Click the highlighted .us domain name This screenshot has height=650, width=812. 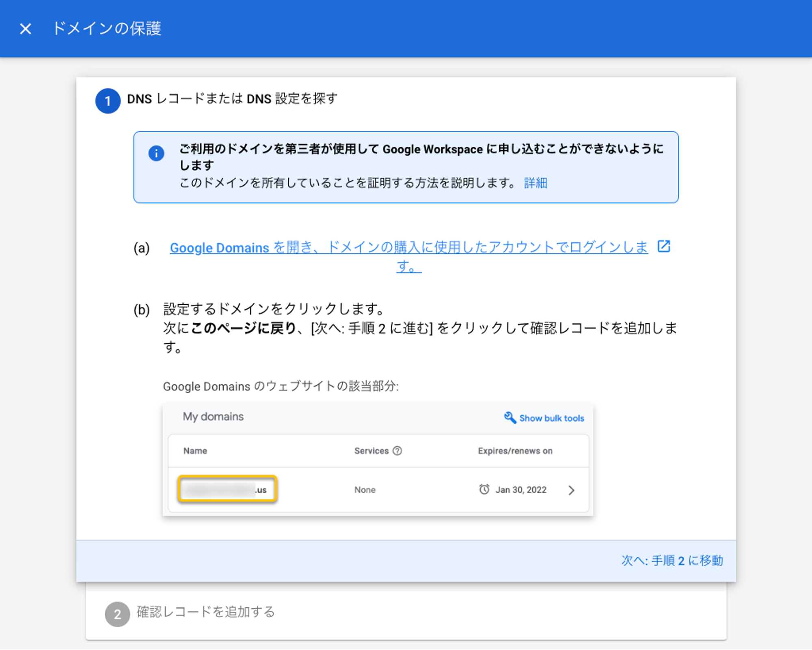point(227,489)
